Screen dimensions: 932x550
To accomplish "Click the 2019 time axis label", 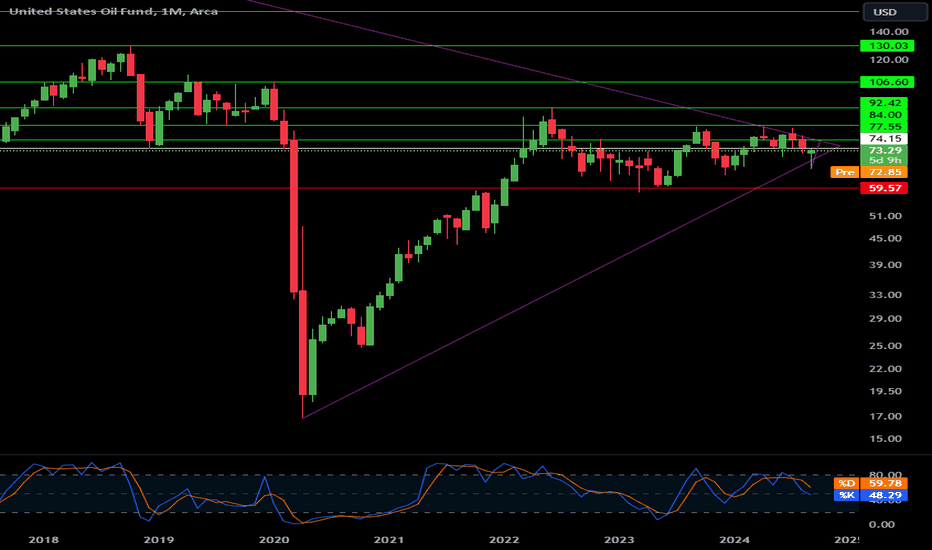I will (x=159, y=540).
